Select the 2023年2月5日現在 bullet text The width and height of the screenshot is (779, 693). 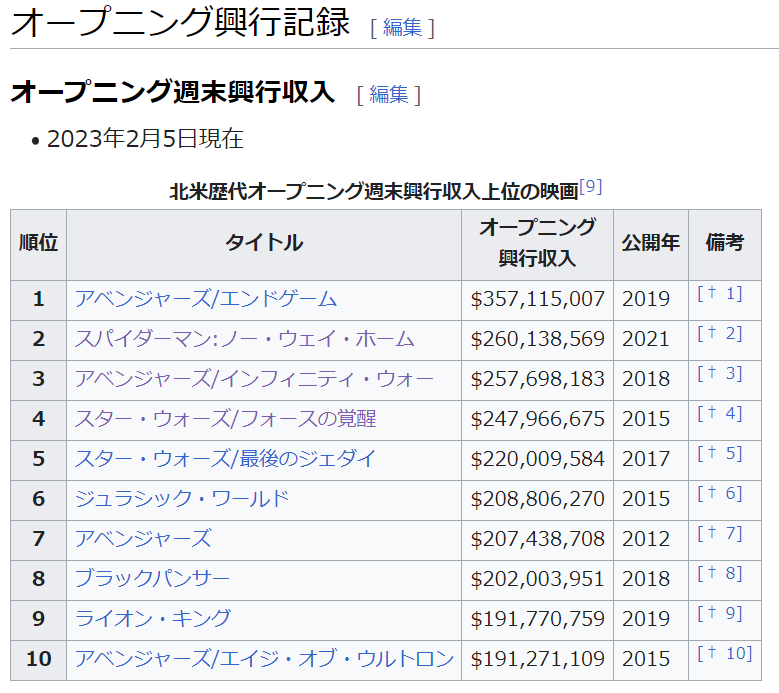pyautogui.click(x=145, y=139)
